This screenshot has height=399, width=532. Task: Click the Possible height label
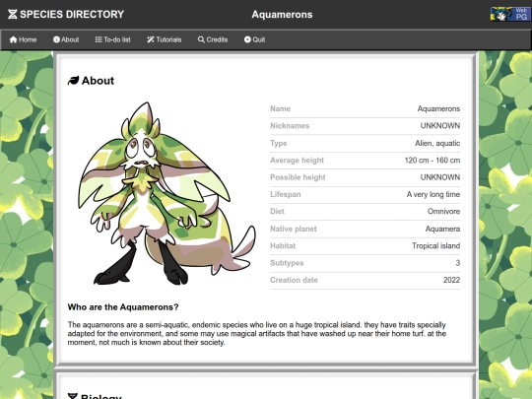[x=298, y=177]
